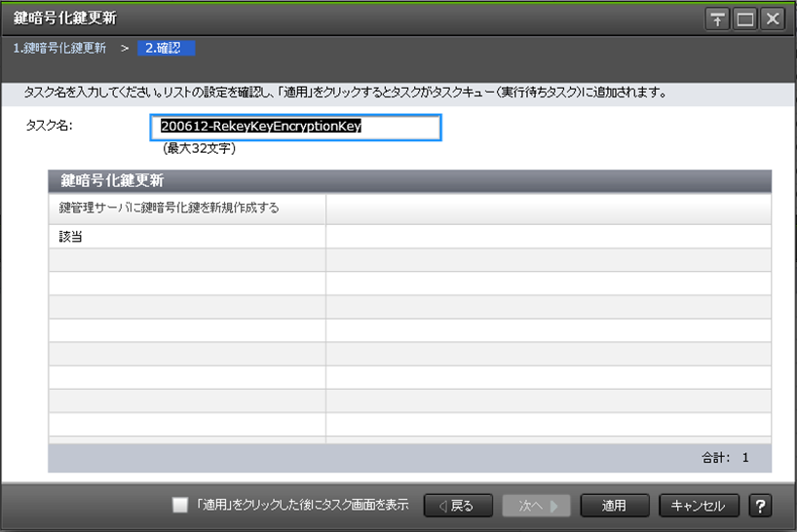Click the 次へ next button

536,506
